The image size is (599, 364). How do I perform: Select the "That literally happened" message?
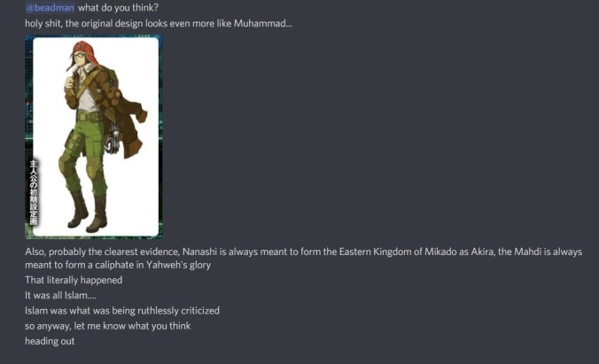pos(74,280)
